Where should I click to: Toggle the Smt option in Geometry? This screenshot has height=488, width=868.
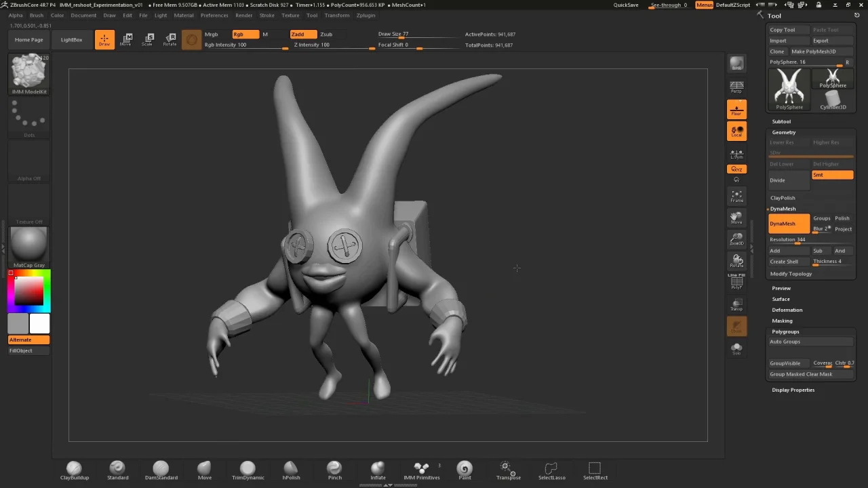coord(833,175)
